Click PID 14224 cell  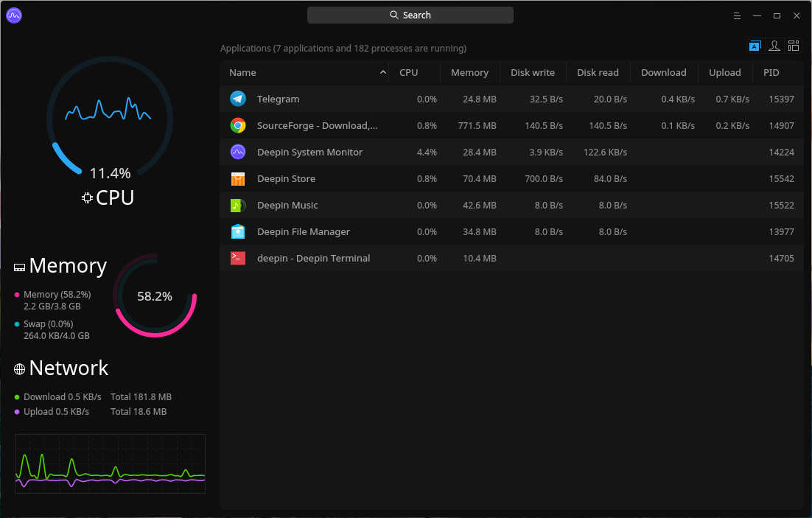[x=782, y=153]
